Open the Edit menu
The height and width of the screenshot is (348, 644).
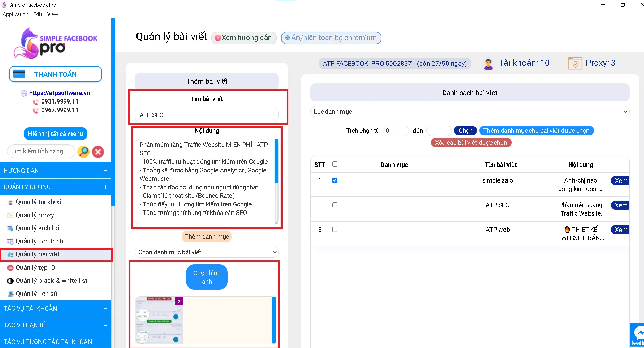pos(37,14)
